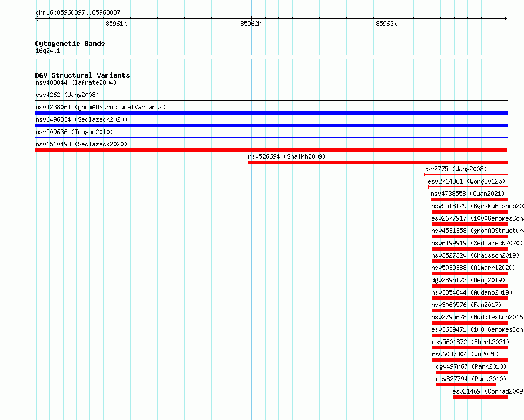Image resolution: width=524 pixels, height=420 pixels.
Task: Click nsv4531358 gnomAD variant label
Action: tap(477, 231)
